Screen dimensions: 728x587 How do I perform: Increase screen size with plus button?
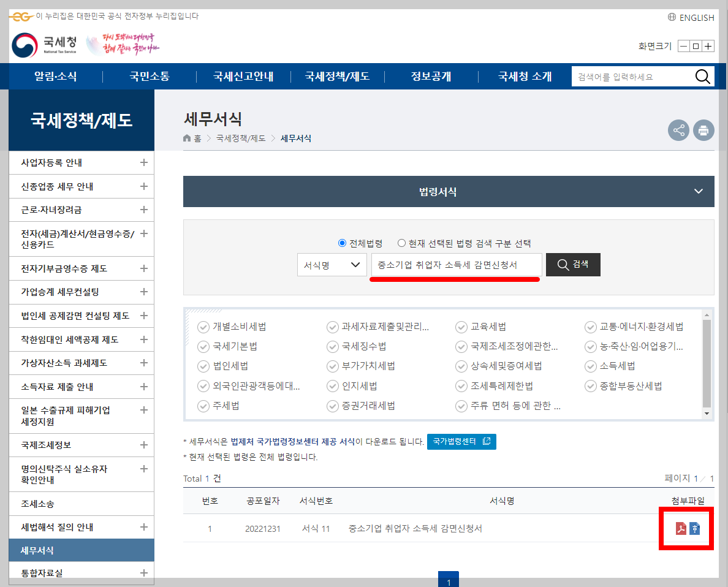pyautogui.click(x=708, y=46)
